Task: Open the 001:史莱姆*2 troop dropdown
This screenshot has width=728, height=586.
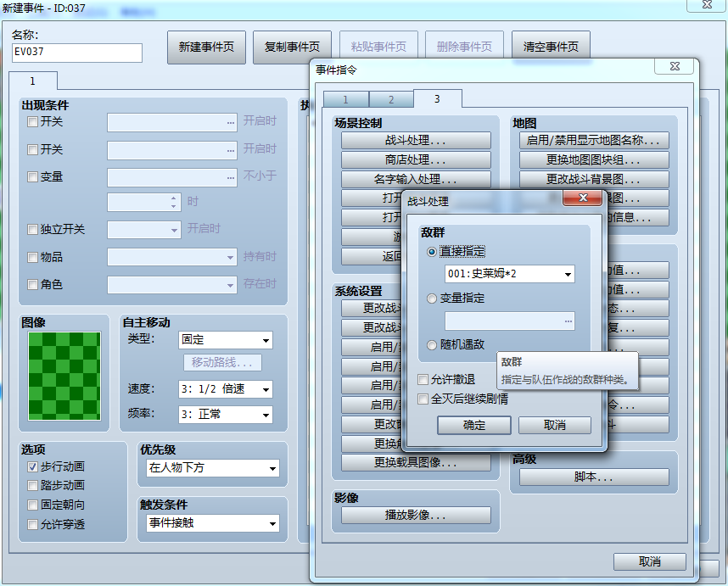Action: (x=509, y=274)
